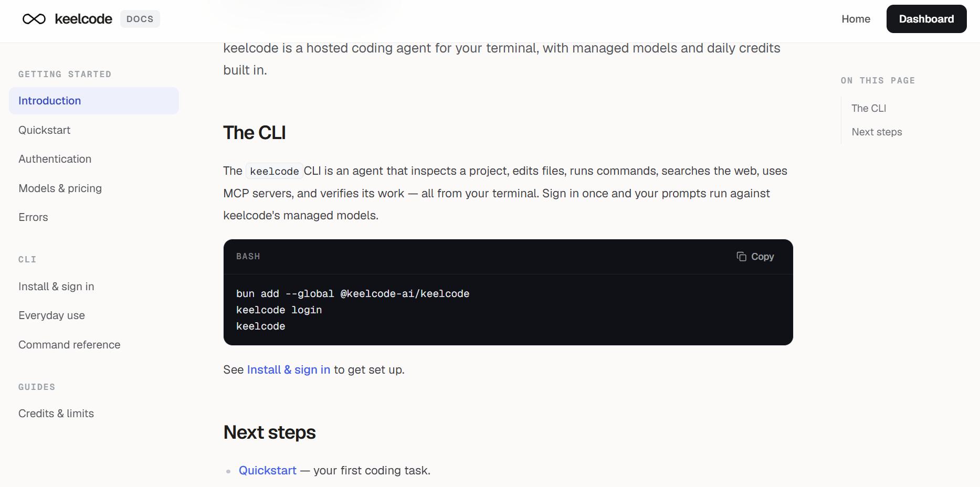This screenshot has width=980, height=487.
Task: Open the keelcode brand name link
Action: [83, 19]
